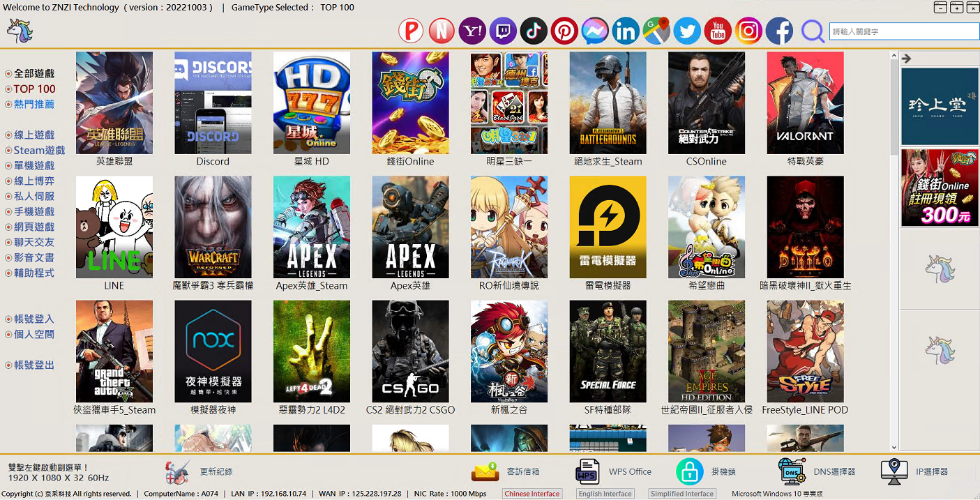Open the 雷電模擬器 emulator
The image size is (980, 500).
click(x=608, y=227)
